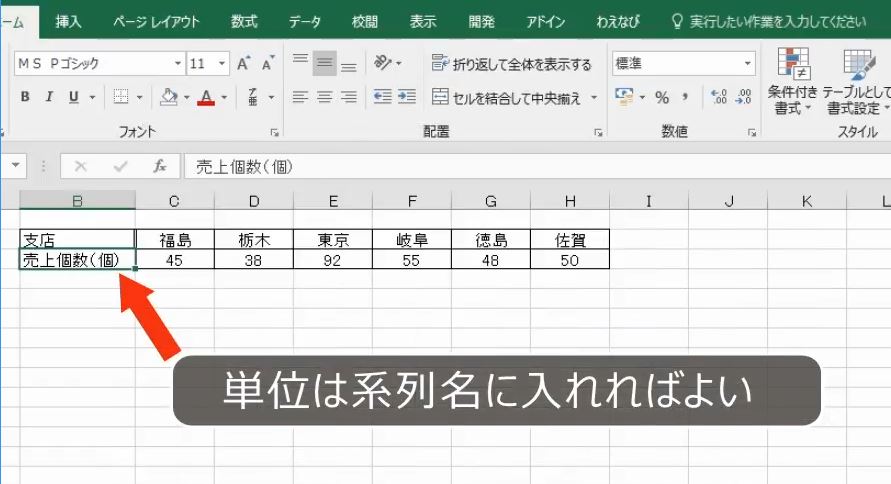Select cell with value 45
The width and height of the screenshot is (891, 484).
(x=174, y=260)
